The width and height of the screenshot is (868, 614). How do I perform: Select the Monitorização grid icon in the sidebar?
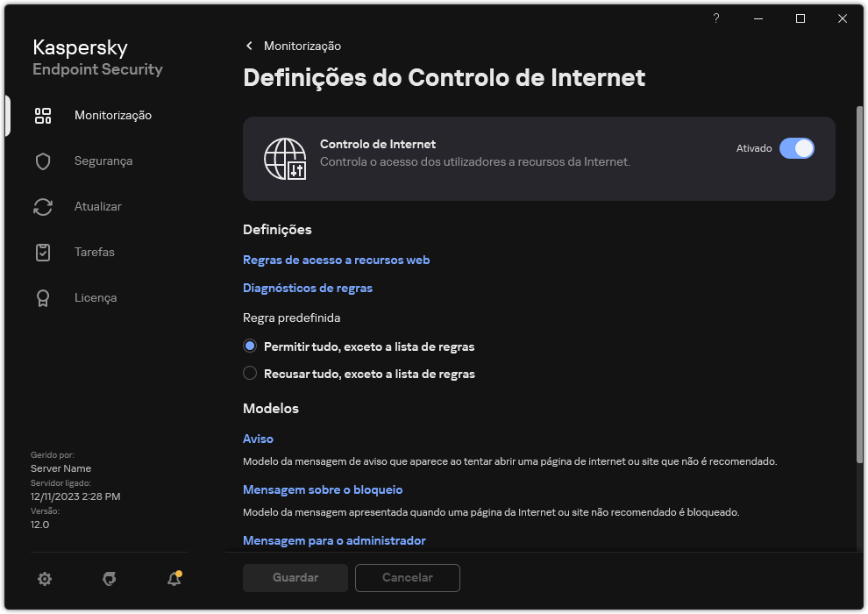tap(43, 115)
